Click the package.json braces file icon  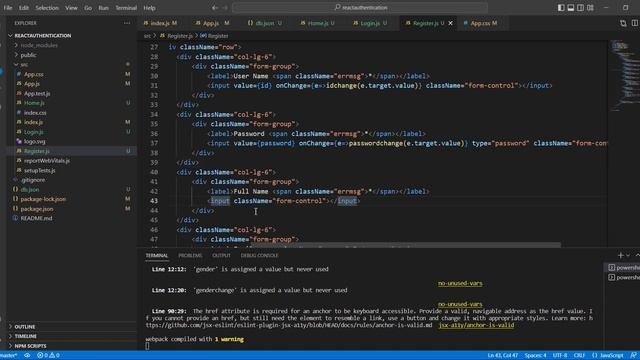(15, 209)
